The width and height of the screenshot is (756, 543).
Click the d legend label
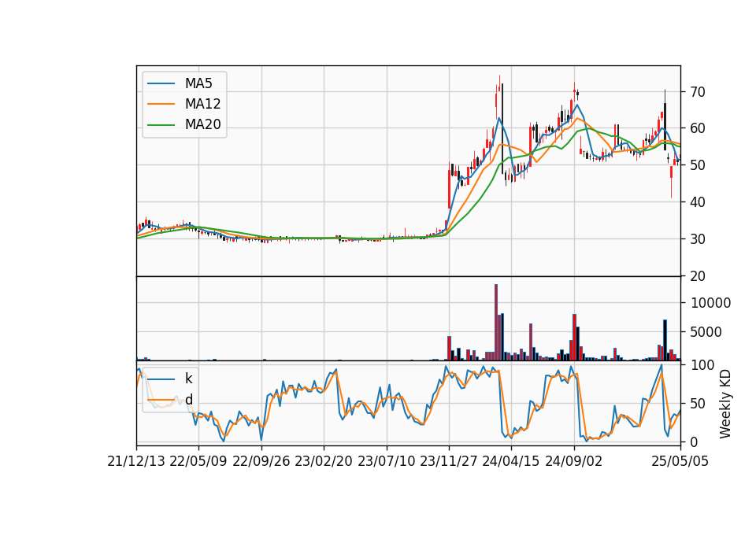pyautogui.click(x=188, y=400)
